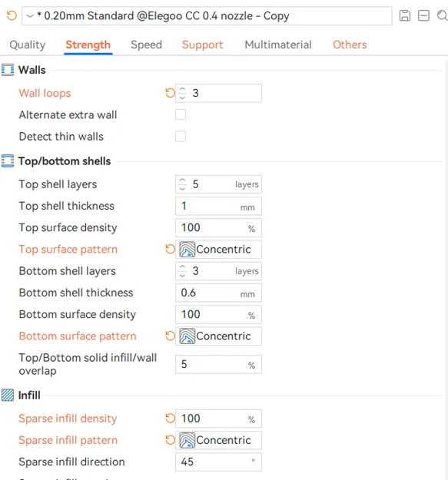Screen dimensions: 448x480
Task: Click the Sparse infill direction field
Action: 218,462
